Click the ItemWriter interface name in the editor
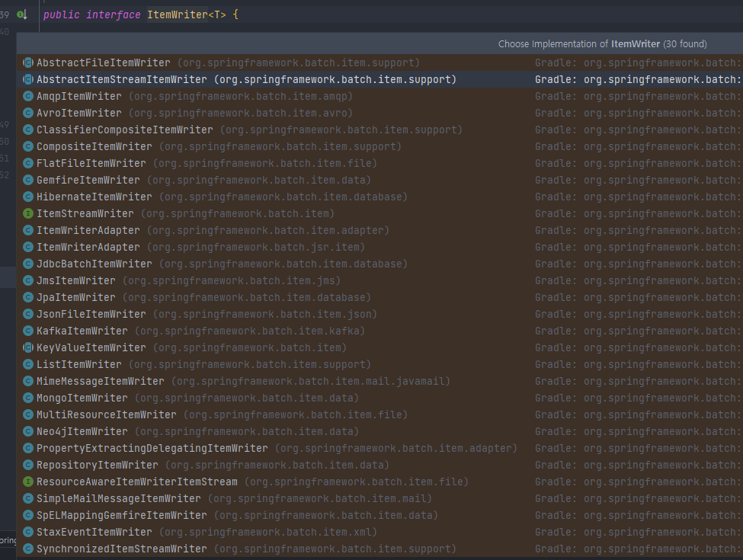Screen dimensions: 743x560 (x=178, y=14)
